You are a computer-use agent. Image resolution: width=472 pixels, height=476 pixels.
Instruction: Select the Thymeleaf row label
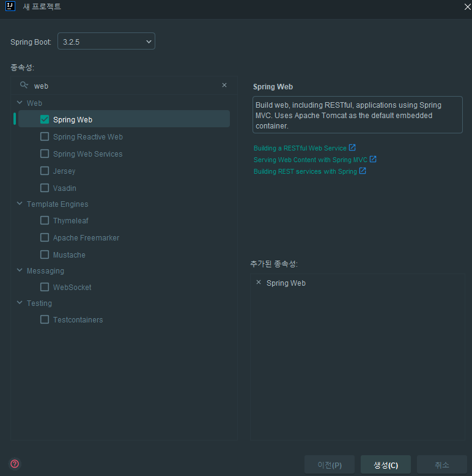click(71, 221)
